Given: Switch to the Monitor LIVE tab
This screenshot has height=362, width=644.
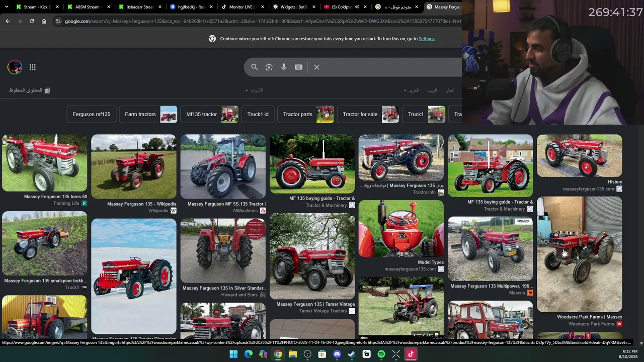Looking at the screenshot, I should 243,7.
